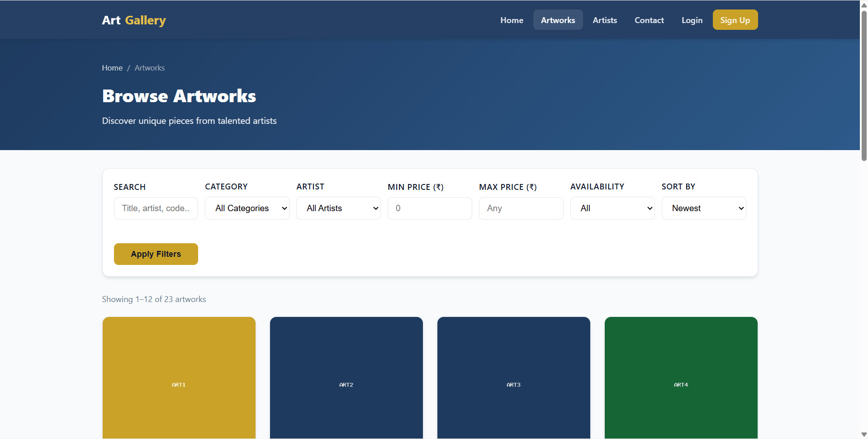Click the Artworks breadcrumb text

click(150, 68)
